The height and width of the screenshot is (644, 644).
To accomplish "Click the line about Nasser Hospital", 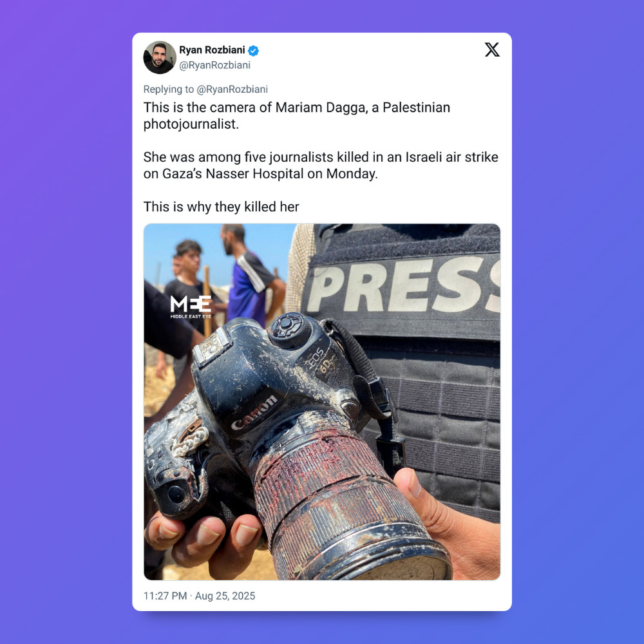I will pos(321,166).
